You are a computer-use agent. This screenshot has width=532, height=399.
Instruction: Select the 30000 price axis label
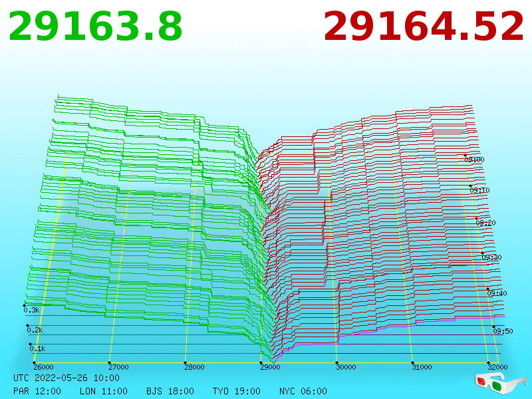(x=346, y=367)
